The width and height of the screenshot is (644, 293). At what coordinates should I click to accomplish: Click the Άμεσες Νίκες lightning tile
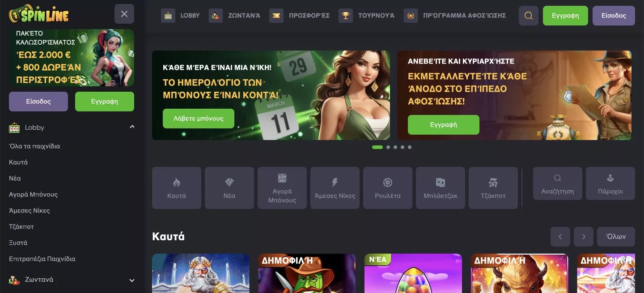[335, 188]
